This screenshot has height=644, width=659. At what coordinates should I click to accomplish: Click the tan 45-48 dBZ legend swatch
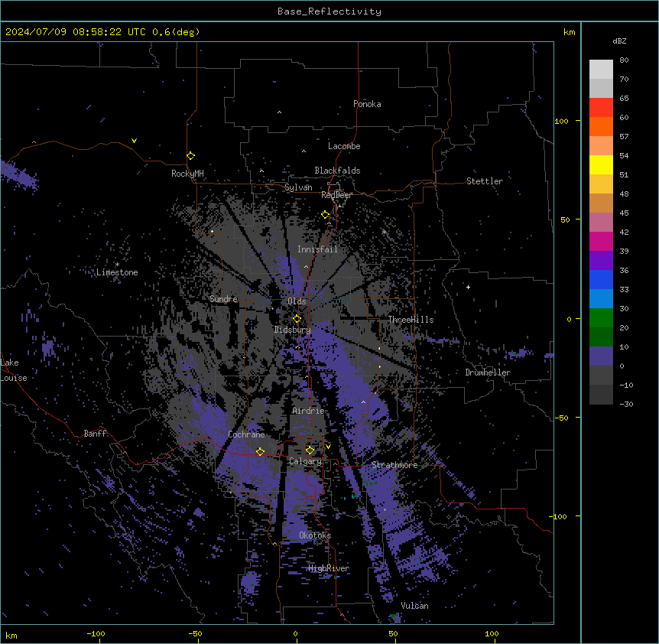(x=601, y=203)
